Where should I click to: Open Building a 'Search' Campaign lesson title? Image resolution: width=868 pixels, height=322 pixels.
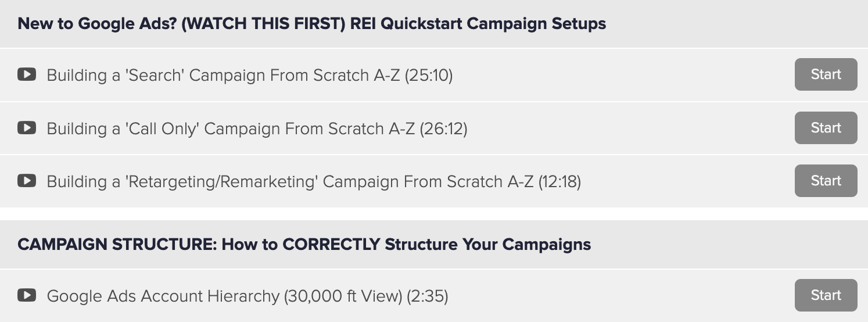click(x=250, y=75)
